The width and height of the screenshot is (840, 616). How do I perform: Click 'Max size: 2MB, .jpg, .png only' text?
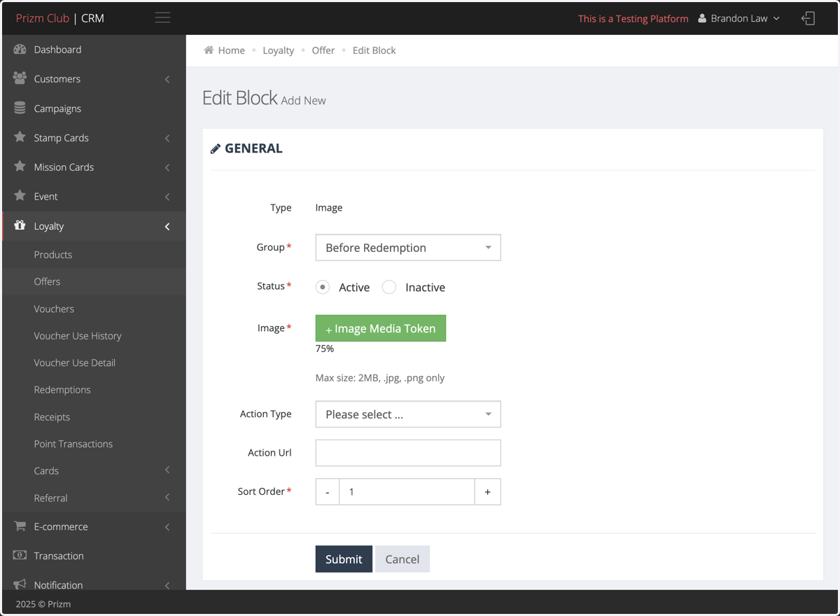click(380, 378)
